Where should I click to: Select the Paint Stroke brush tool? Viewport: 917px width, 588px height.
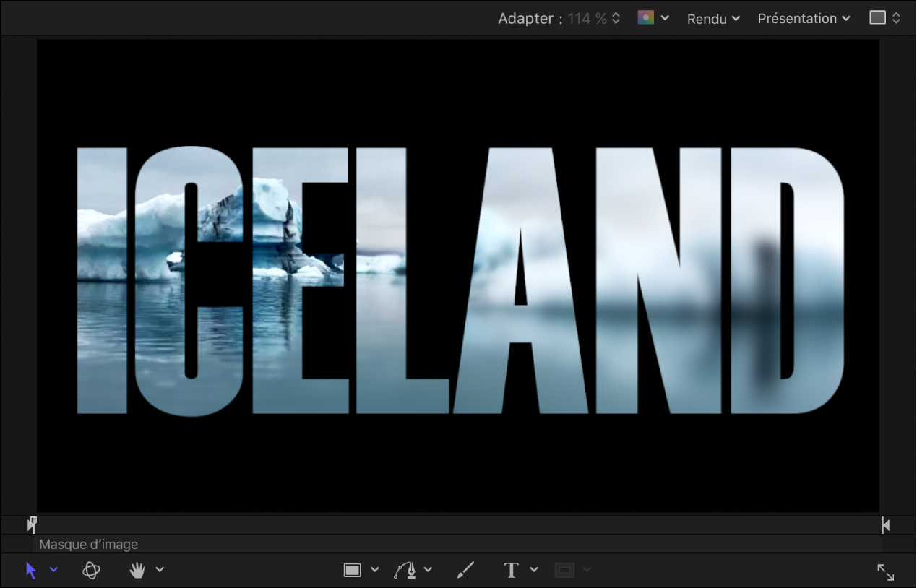tap(466, 570)
